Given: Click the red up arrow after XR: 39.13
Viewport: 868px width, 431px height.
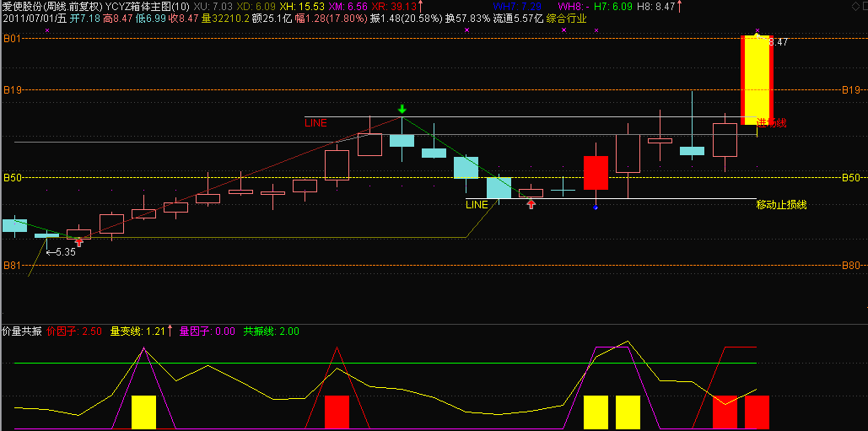Looking at the screenshot, I should pos(420,7).
